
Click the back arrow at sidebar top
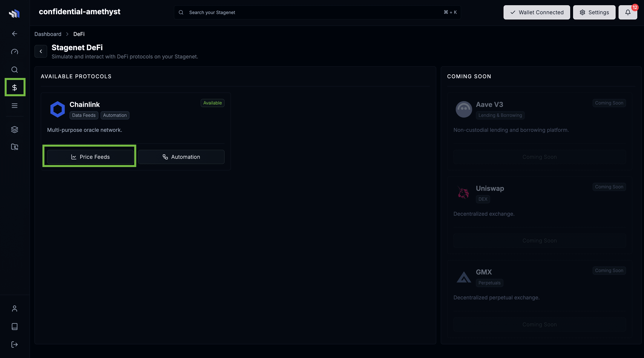pos(14,34)
